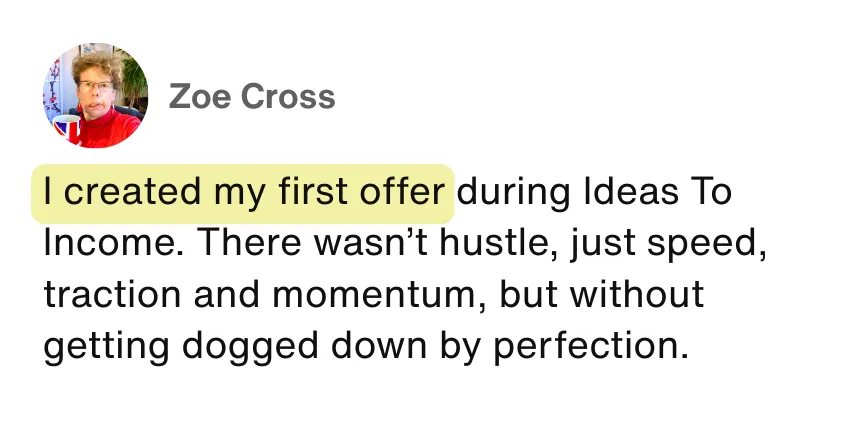Click the word "created" in the highlight

[132, 191]
